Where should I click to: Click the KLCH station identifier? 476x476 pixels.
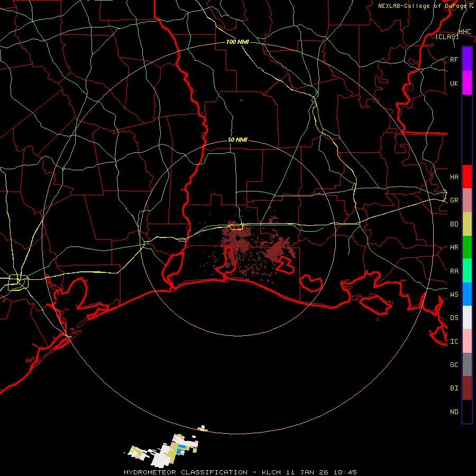271,472
